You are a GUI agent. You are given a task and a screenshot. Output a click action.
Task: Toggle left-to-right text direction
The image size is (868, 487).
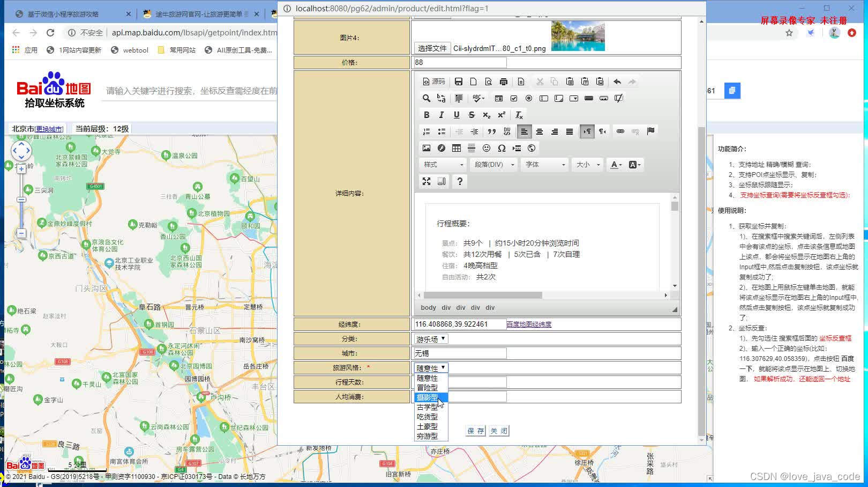click(587, 131)
